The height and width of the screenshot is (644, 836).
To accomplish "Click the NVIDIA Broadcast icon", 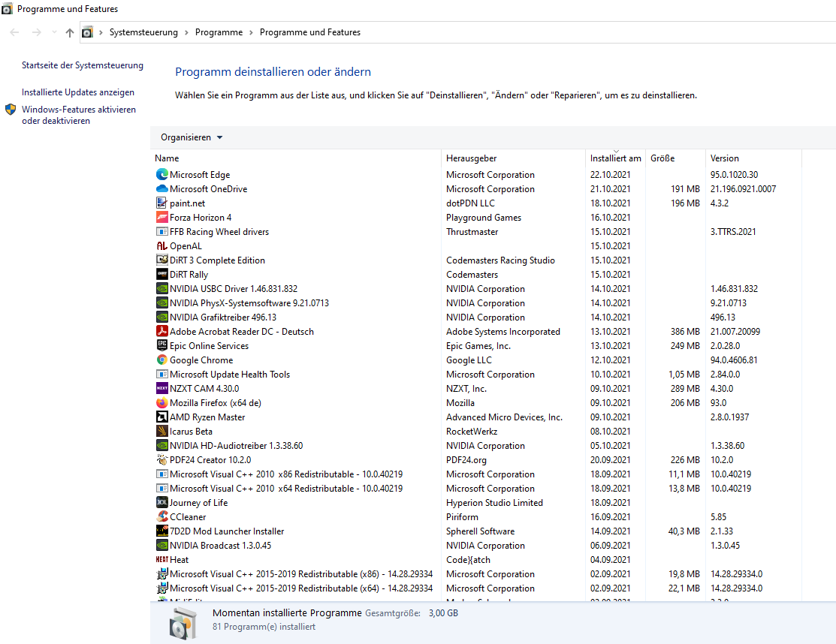I will click(x=162, y=546).
